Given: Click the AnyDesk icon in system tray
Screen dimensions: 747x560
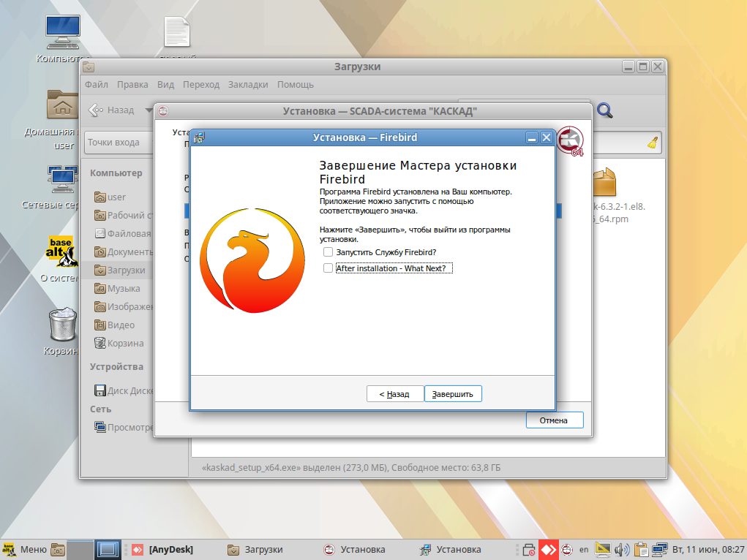Looking at the screenshot, I should (548, 550).
